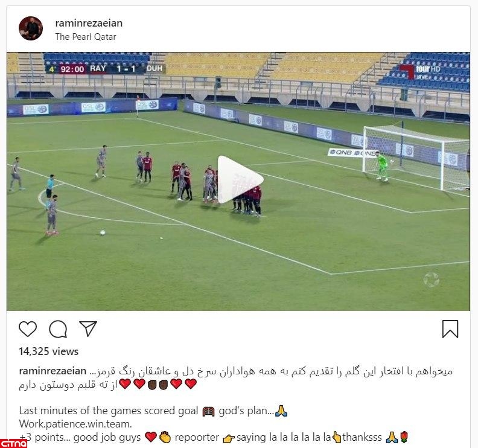Click the Citna logo in the corner

13,443
